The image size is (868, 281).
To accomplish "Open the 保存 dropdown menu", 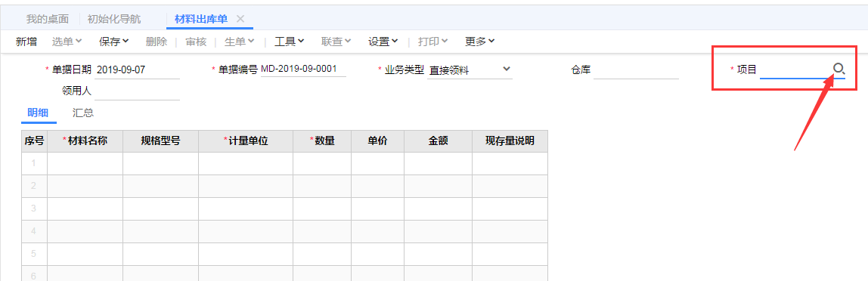I will (x=114, y=42).
